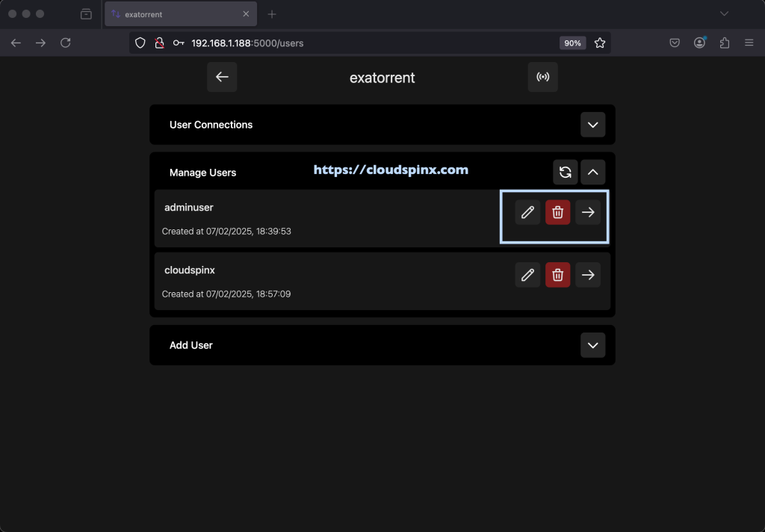Click the exatorrent back arrow button

click(222, 77)
